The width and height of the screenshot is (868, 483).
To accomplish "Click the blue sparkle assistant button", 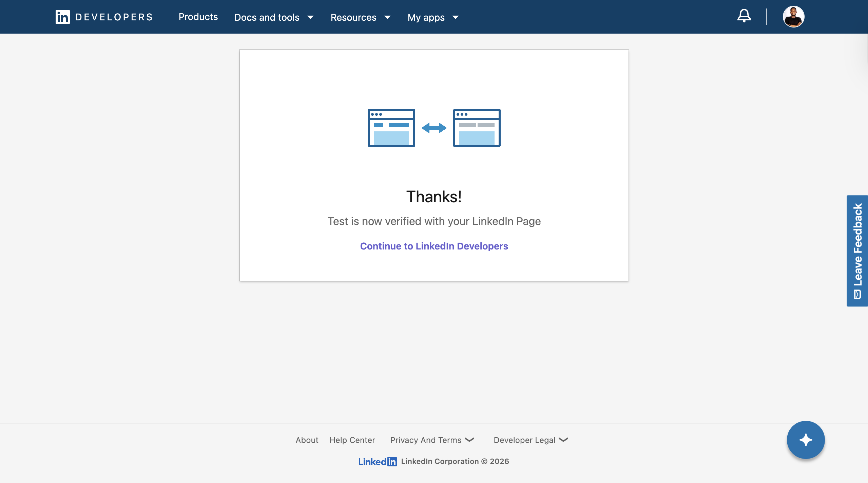I will pos(806,440).
